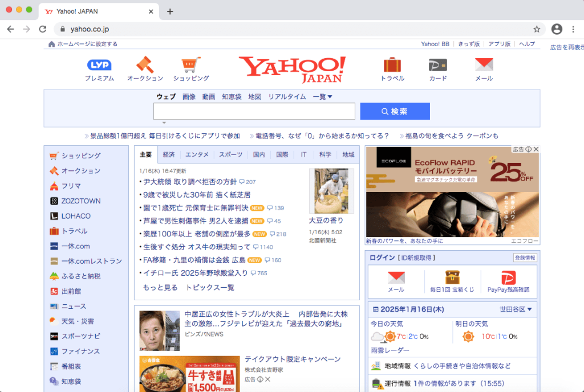This screenshot has width=584, height=392.
Task: Click the home icon beside ホームページに設定する
Action: click(x=51, y=44)
